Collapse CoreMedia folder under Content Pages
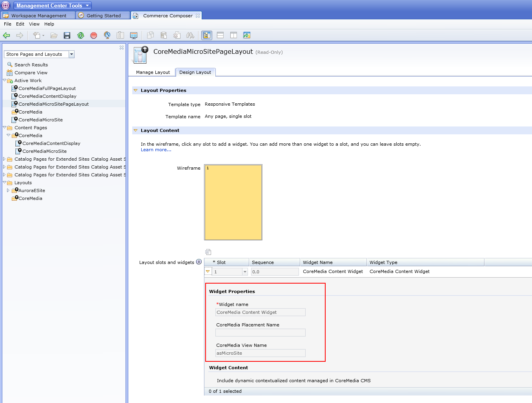This screenshot has height=403, width=532. [x=8, y=135]
